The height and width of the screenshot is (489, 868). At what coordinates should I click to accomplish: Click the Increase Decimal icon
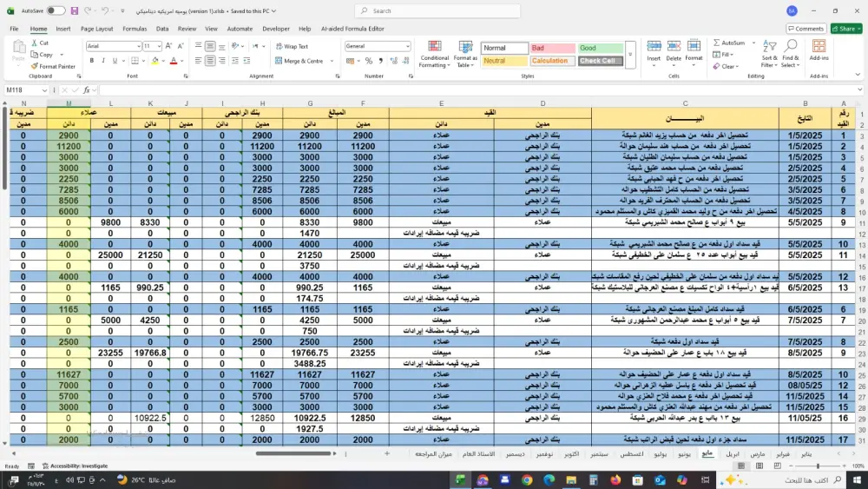[x=393, y=61]
